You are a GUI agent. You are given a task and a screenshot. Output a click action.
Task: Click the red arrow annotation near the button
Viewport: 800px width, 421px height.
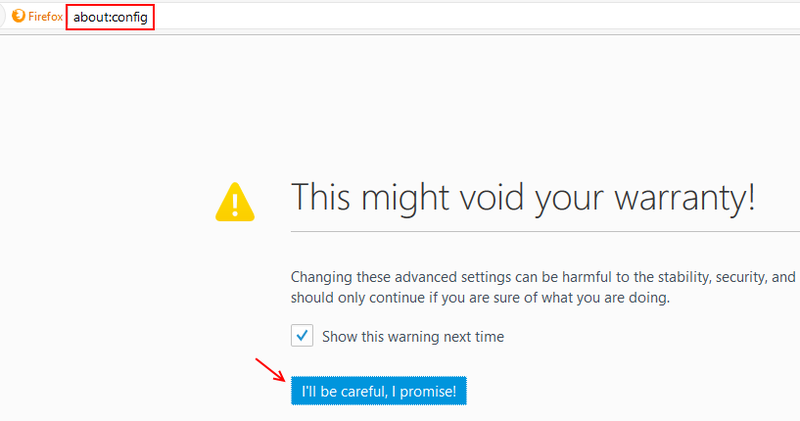(x=270, y=369)
